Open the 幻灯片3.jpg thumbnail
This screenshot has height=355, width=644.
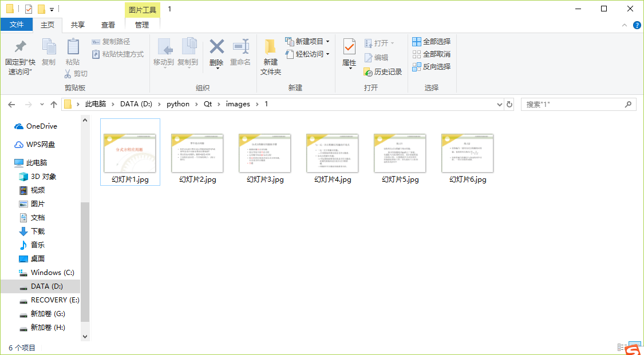click(264, 152)
